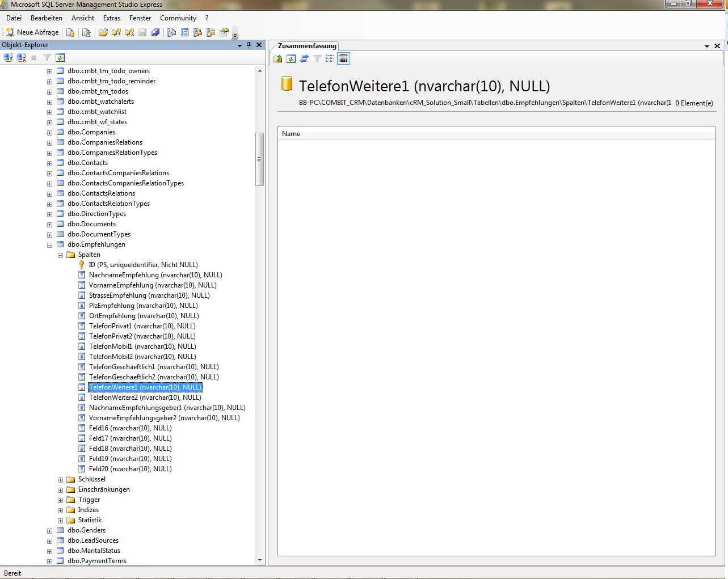This screenshot has width=728, height=579.
Task: Select TelefonGeschaeftlich1 column row
Action: click(154, 367)
